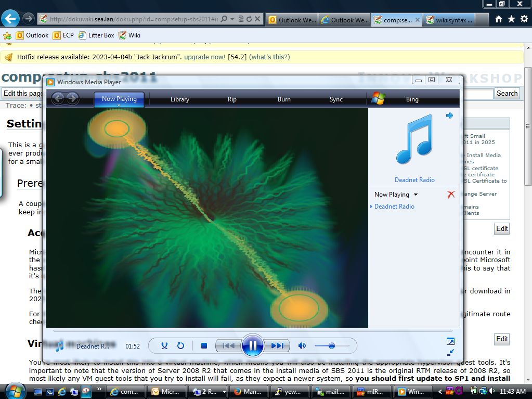The height and width of the screenshot is (399, 532).
Task: Mute the player volume
Action: coord(302,345)
